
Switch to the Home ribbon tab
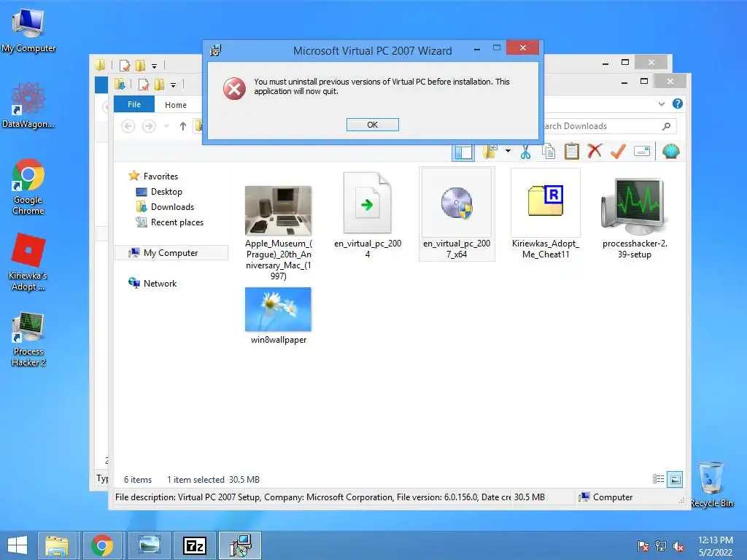click(x=175, y=105)
